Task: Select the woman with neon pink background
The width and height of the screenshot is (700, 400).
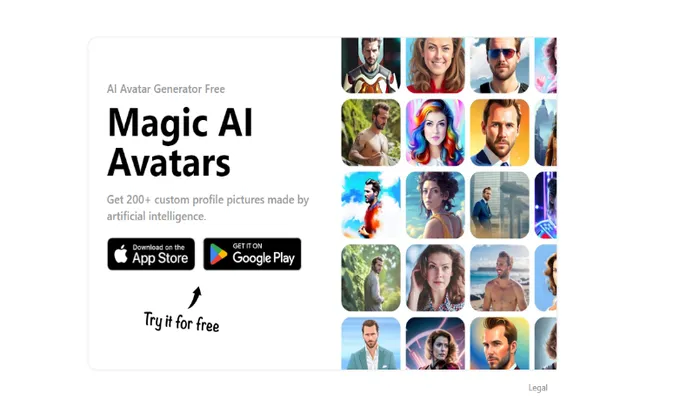Action: [435, 343]
